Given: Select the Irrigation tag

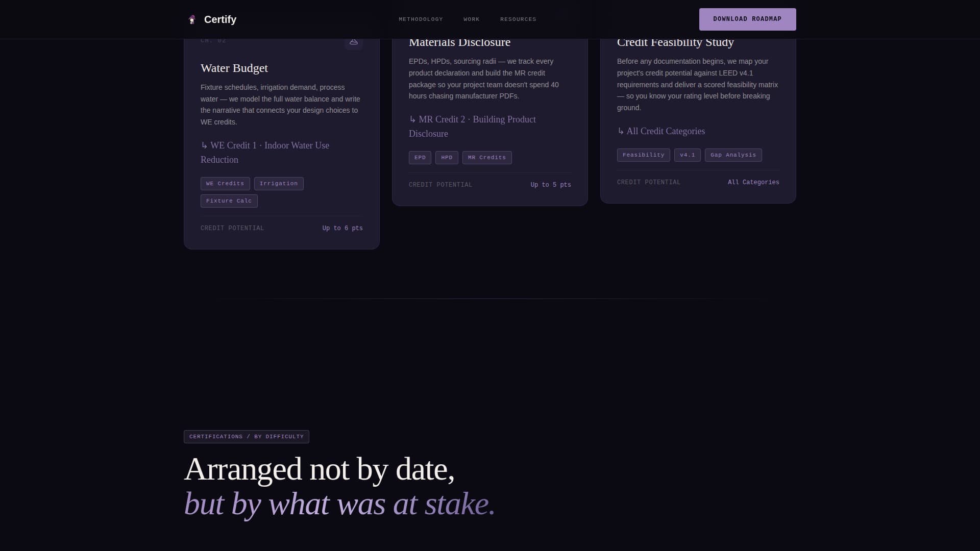Looking at the screenshot, I should click(279, 184).
